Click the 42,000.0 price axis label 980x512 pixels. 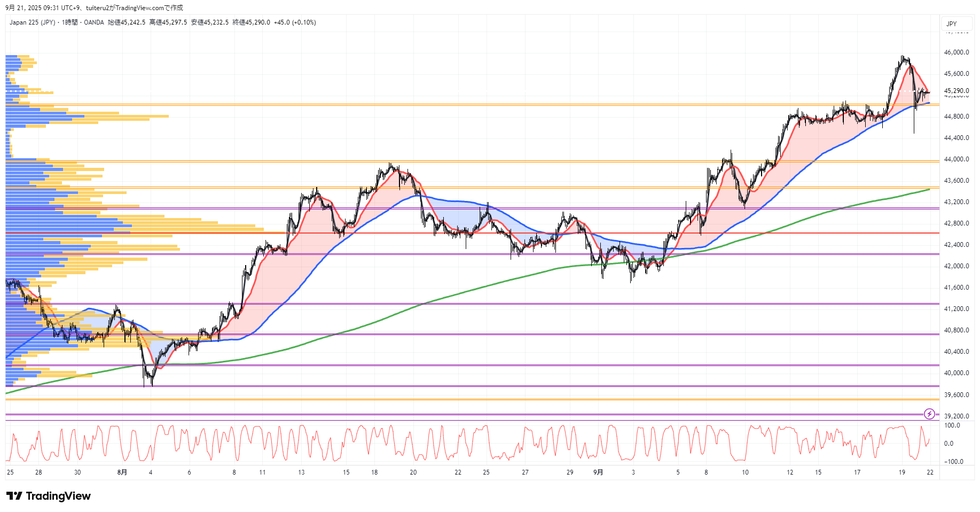(956, 266)
